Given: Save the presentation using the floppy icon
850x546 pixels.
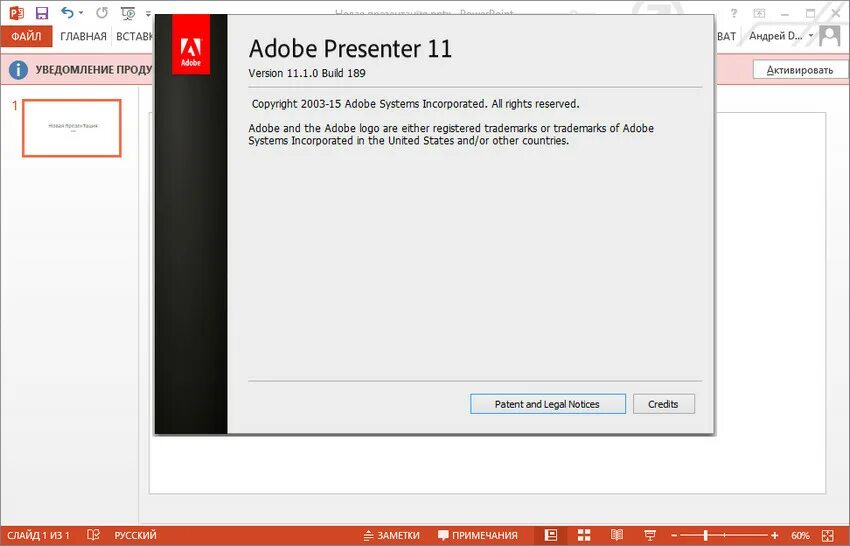Looking at the screenshot, I should [42, 12].
